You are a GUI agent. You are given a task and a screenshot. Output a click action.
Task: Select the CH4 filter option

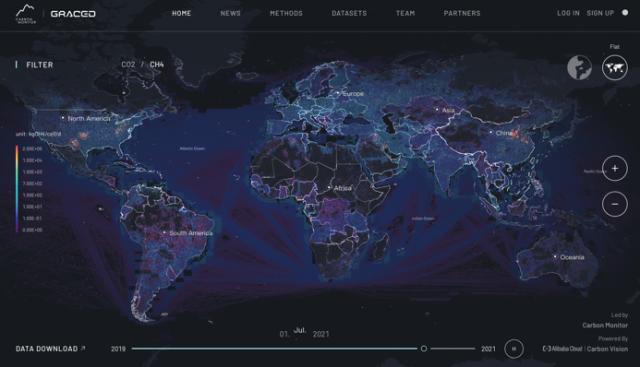pos(157,65)
